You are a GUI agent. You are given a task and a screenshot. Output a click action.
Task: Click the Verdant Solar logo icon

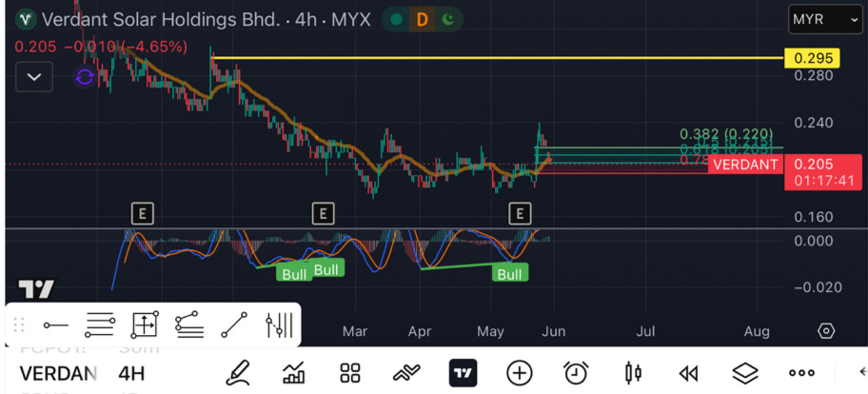[26, 19]
